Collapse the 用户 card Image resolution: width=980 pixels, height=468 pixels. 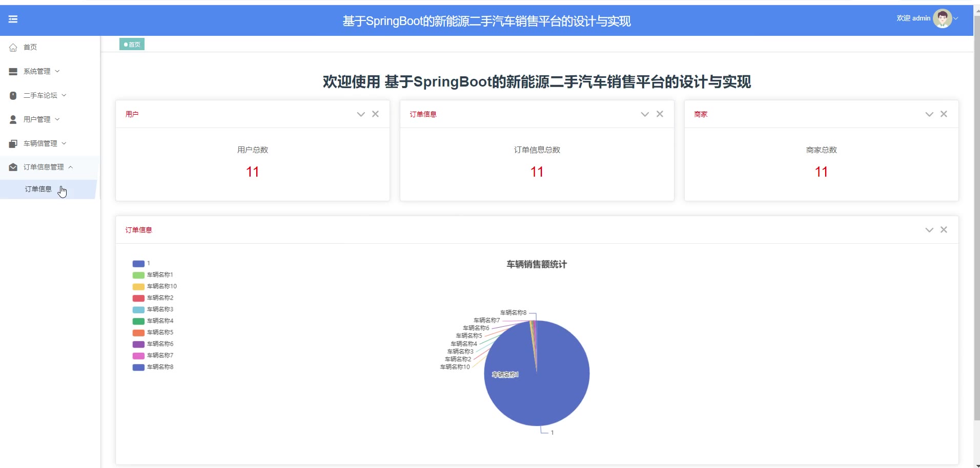[361, 114]
